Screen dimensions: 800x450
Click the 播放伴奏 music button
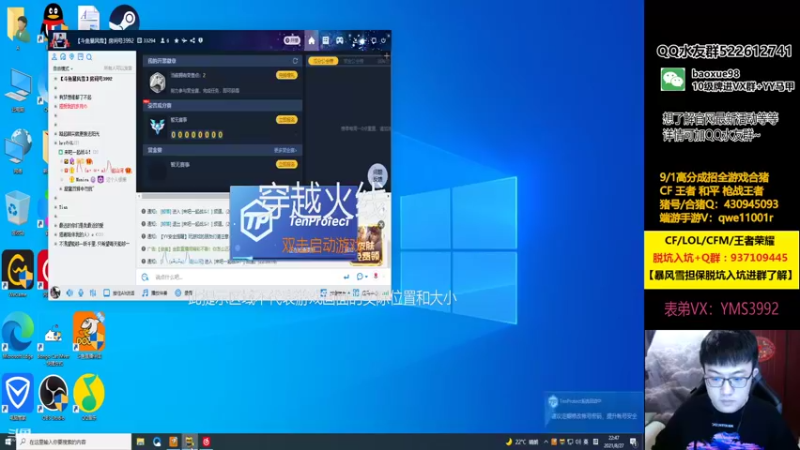155,293
